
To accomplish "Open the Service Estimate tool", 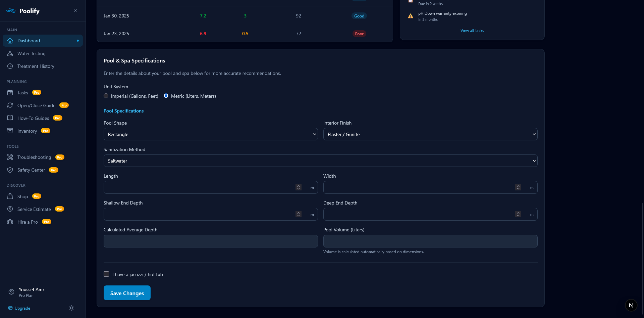I will pyautogui.click(x=34, y=209).
